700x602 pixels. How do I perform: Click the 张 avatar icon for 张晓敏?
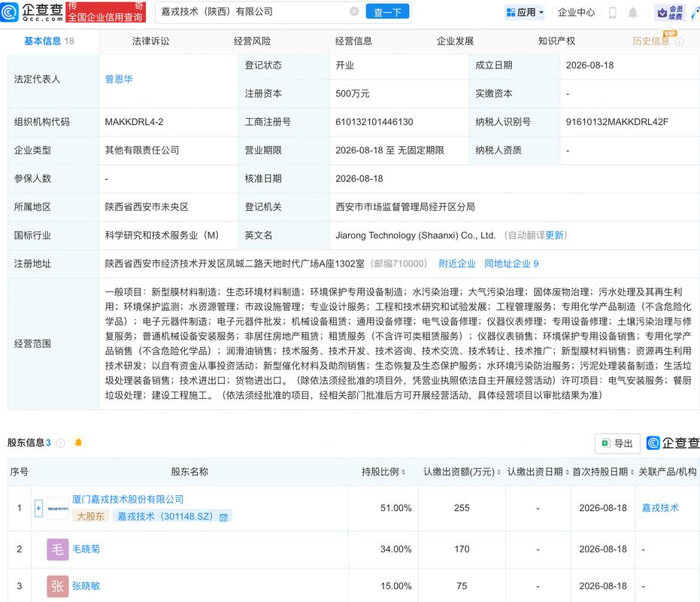point(58,586)
